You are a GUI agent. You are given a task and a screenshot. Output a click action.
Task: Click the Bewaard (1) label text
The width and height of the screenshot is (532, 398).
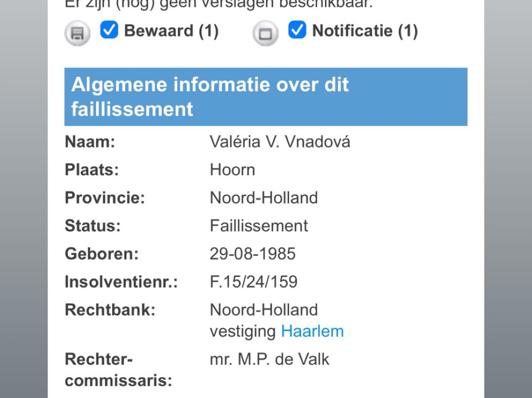coord(171,31)
